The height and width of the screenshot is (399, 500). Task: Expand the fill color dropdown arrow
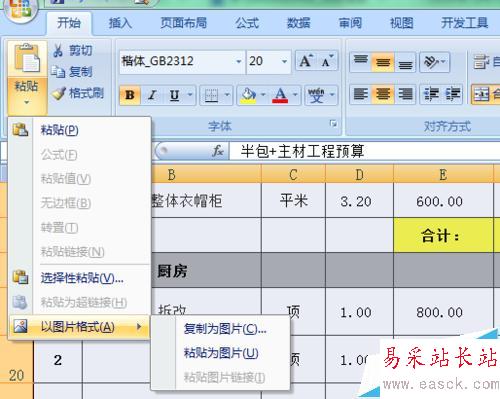click(263, 95)
